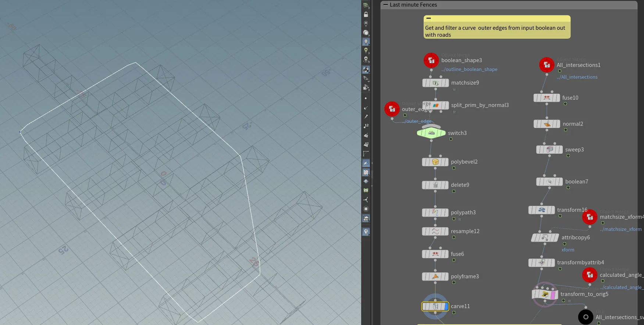Select the disable lighting crossed bulb icon

click(x=366, y=24)
